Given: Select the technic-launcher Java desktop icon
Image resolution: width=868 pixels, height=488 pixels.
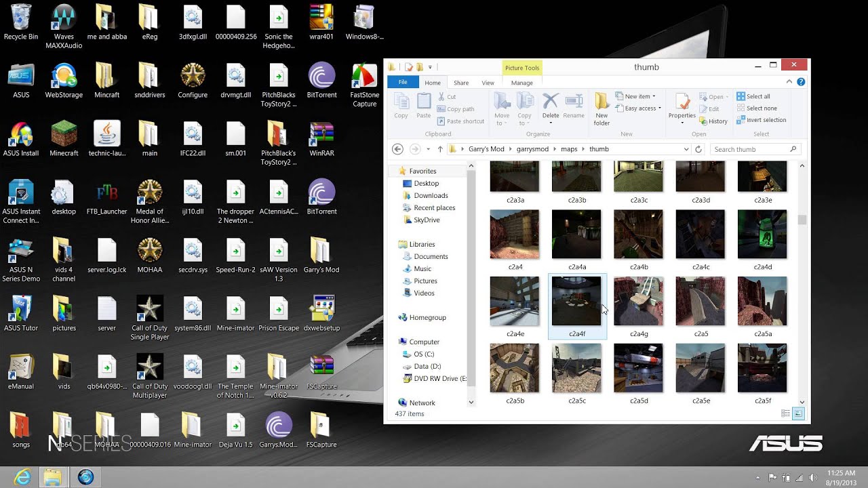Looking at the screenshot, I should pyautogui.click(x=107, y=139).
